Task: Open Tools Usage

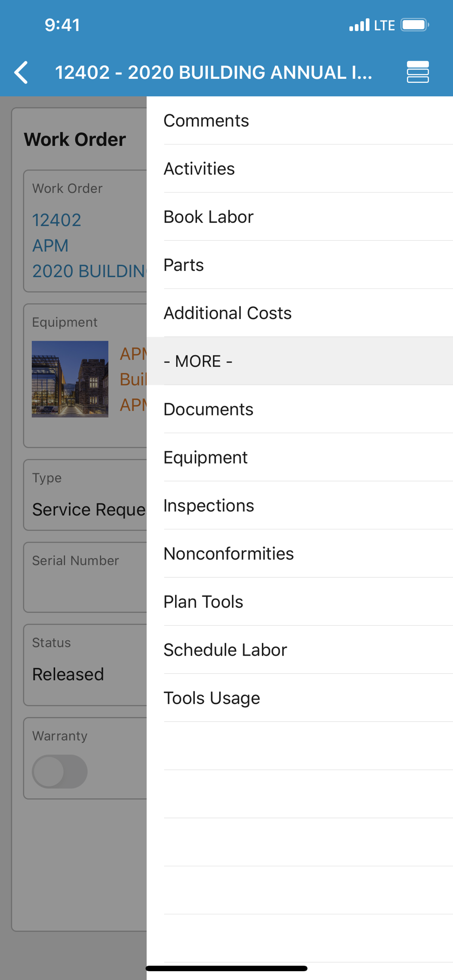Action: (300, 698)
